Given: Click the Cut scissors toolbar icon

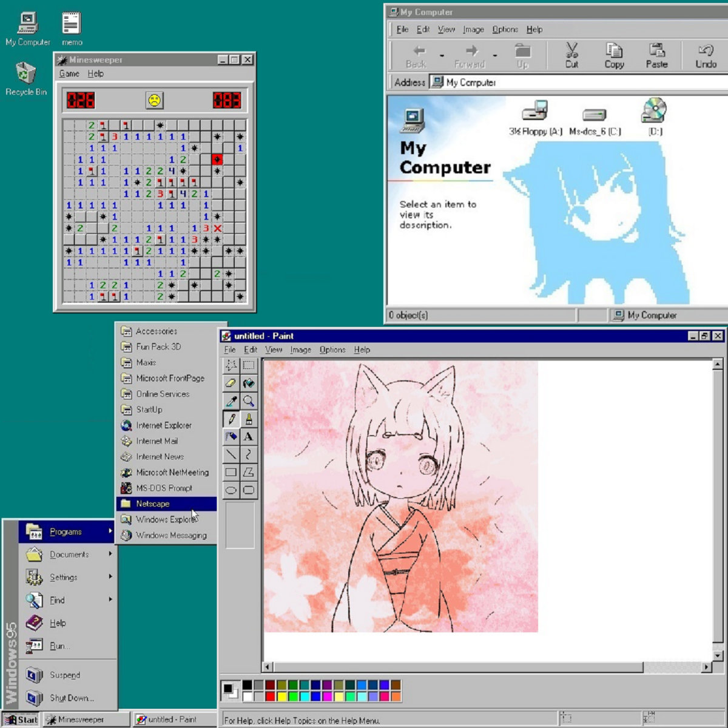Looking at the screenshot, I should pos(571,55).
